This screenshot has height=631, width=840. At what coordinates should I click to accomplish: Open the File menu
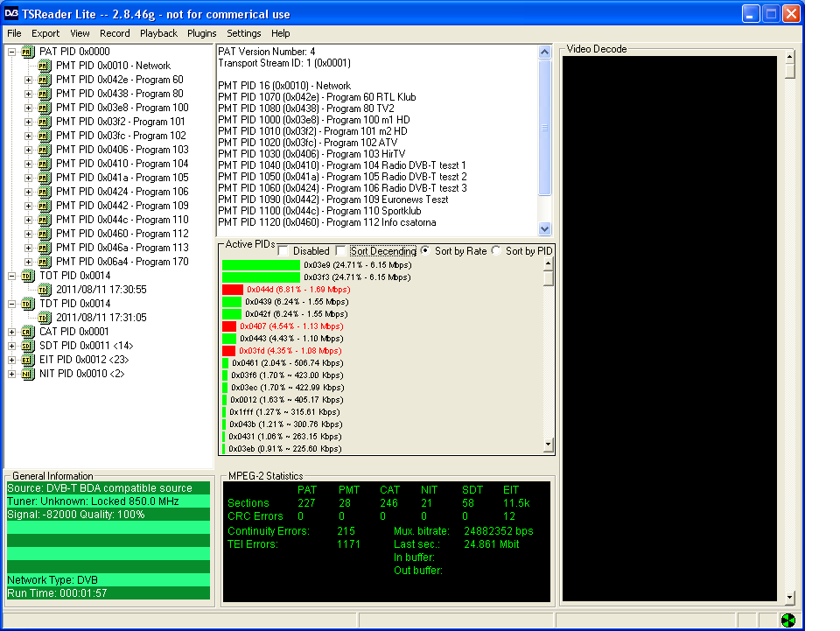pos(14,33)
